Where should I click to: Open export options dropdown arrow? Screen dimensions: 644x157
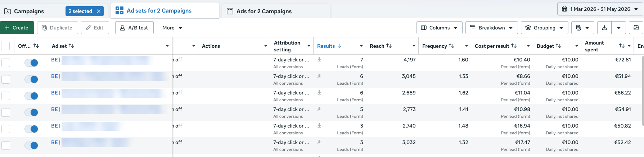click(618, 28)
